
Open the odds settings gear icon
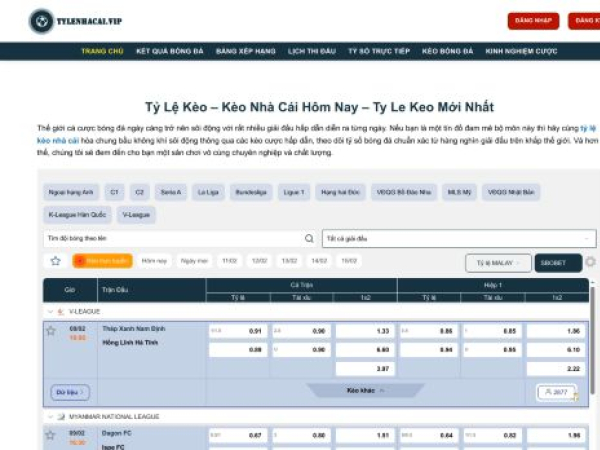click(x=590, y=262)
